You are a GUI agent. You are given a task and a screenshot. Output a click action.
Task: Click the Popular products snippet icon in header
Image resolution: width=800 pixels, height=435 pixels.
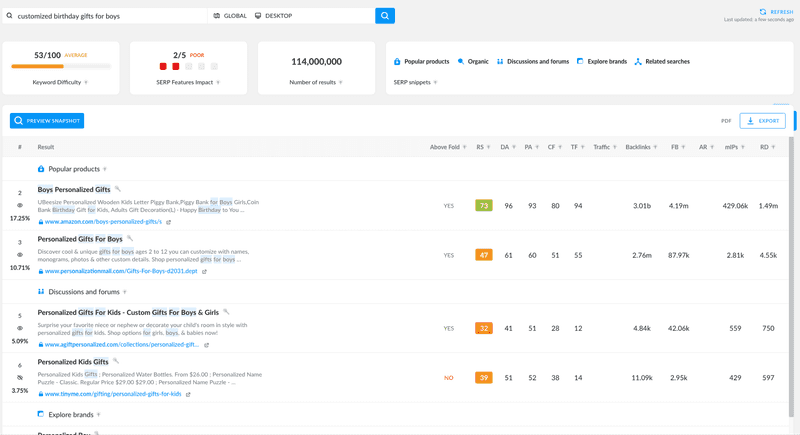[397, 61]
